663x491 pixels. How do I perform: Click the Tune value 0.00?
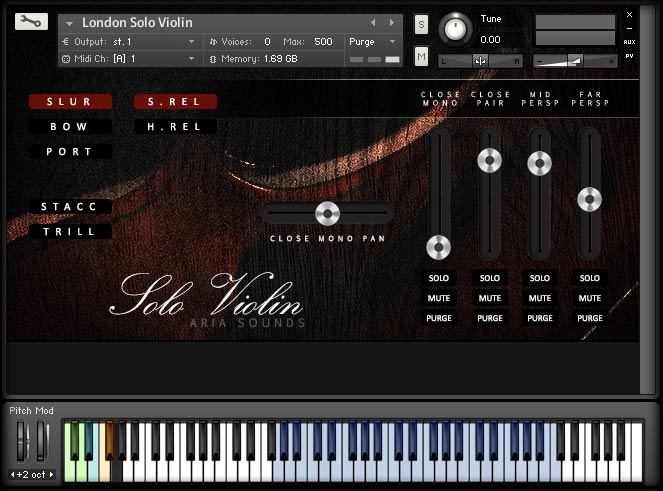[x=490, y=40]
